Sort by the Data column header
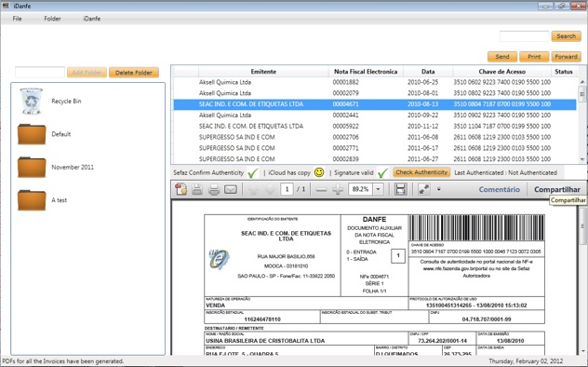The height and width of the screenshot is (367, 588). pyautogui.click(x=428, y=72)
